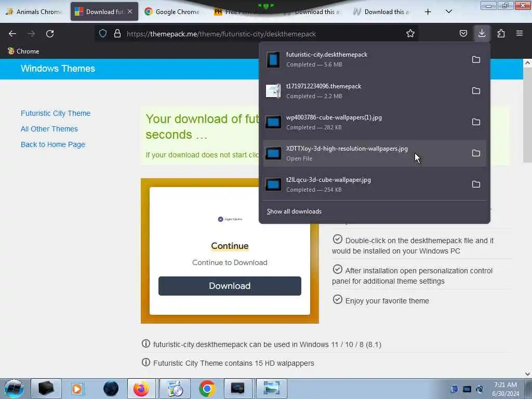
Task: Open the disc and notes taskbar icon
Action: tap(175, 389)
